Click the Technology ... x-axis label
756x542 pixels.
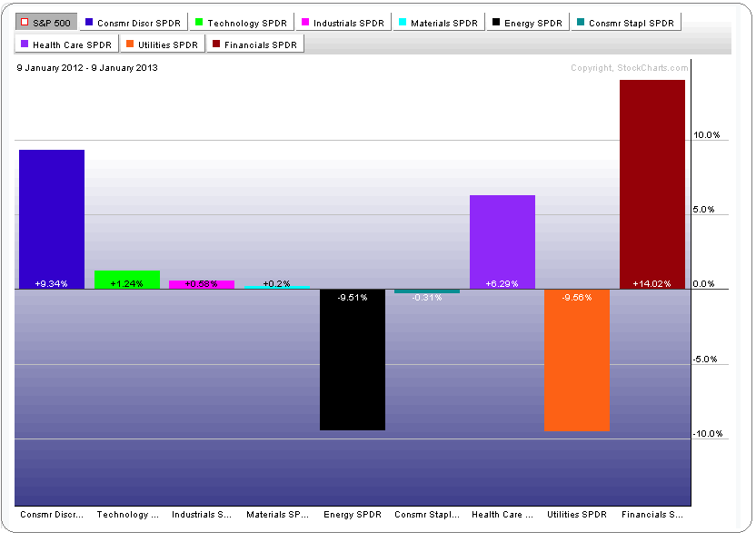tap(128, 515)
